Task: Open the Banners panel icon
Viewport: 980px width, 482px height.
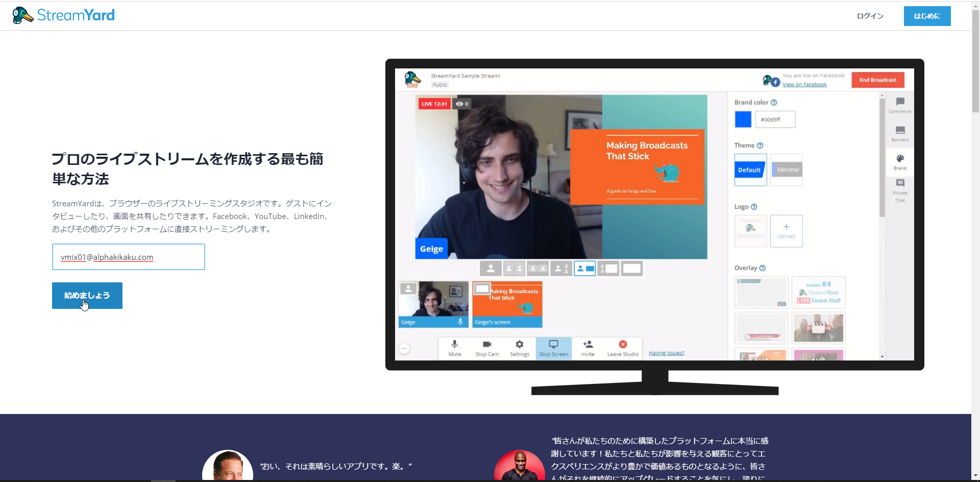Action: [x=900, y=134]
